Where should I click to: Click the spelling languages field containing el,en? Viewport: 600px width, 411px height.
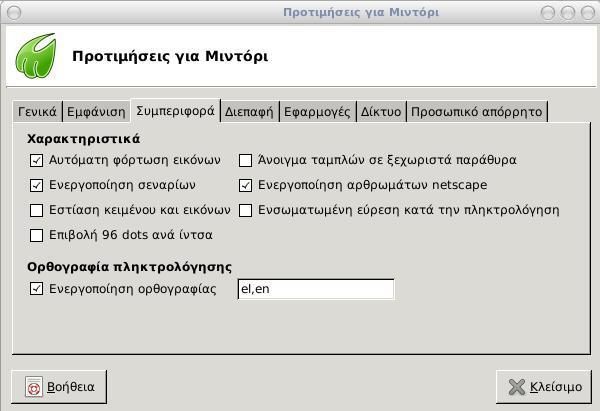(315, 289)
